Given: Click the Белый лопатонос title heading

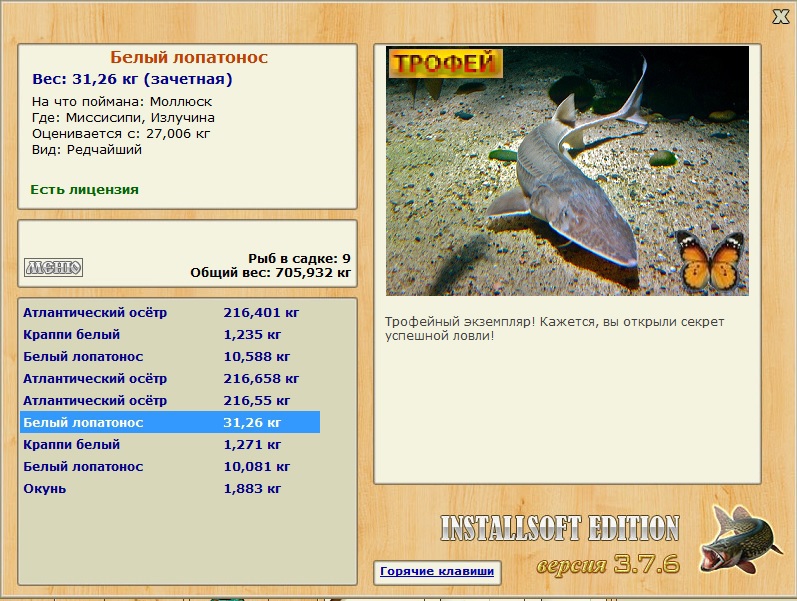Looking at the screenshot, I should 189,57.
